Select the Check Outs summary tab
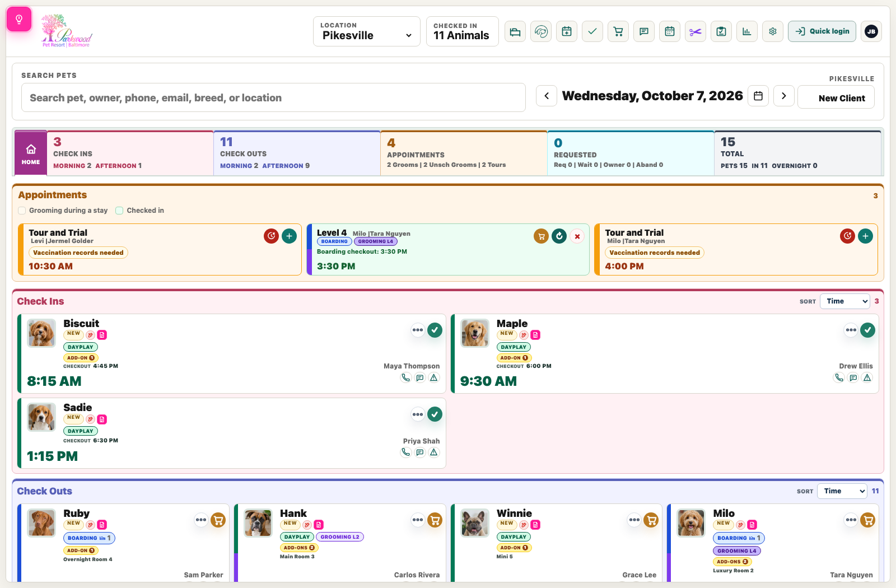This screenshot has width=896, height=588. pos(297,153)
